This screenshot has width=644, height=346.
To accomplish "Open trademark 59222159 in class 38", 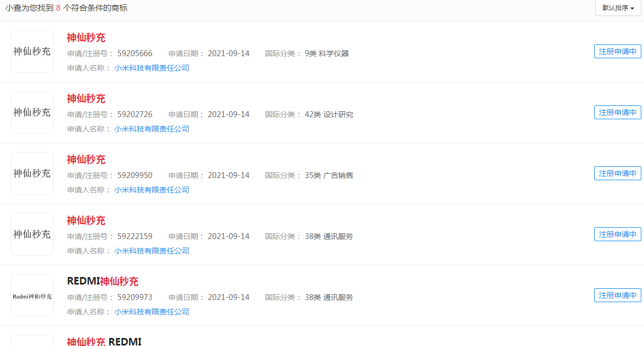I will tap(86, 220).
